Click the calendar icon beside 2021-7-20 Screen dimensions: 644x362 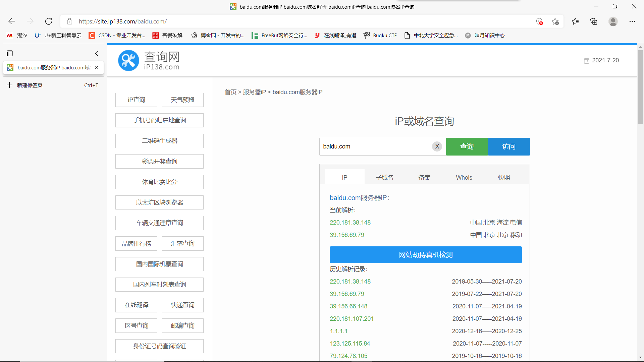pos(586,61)
